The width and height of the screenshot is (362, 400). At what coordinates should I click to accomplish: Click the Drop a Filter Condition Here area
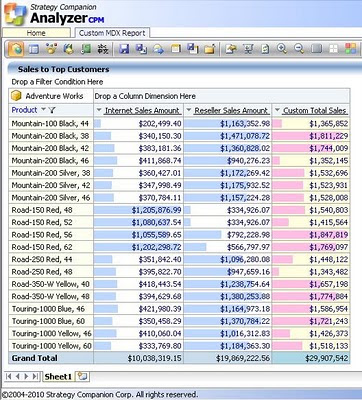click(x=57, y=82)
